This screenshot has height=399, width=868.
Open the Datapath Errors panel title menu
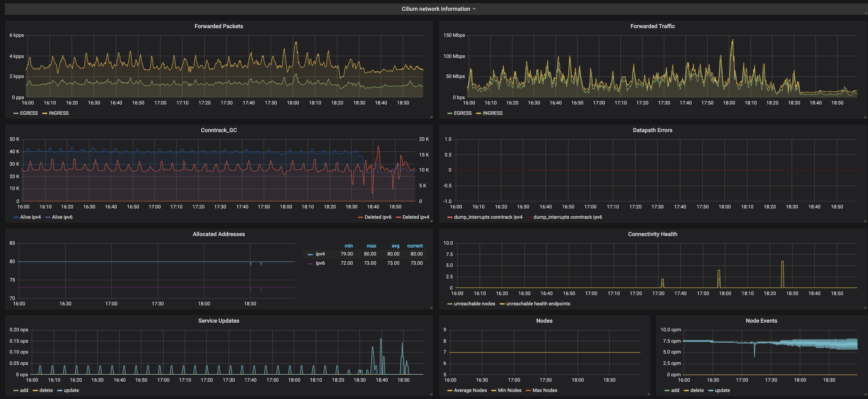(x=652, y=130)
